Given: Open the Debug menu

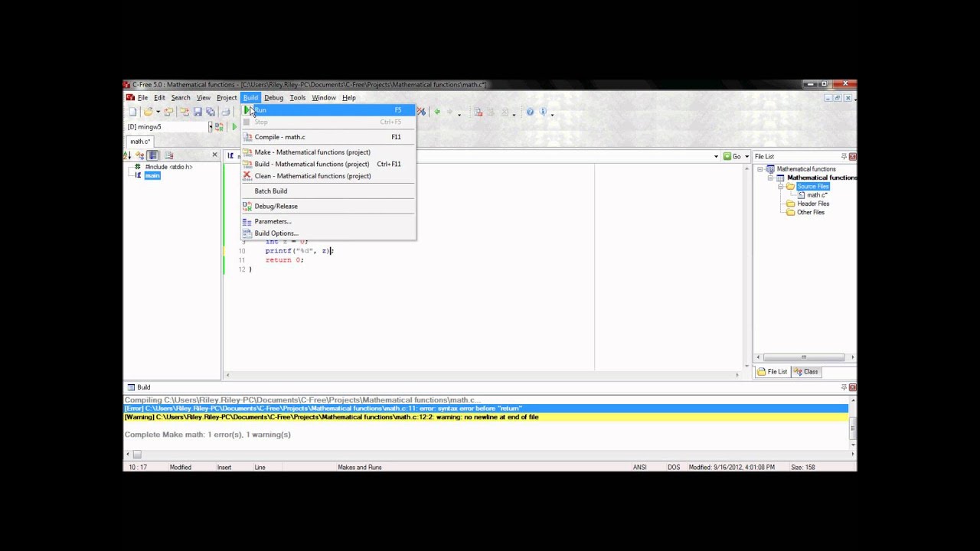Looking at the screenshot, I should (x=273, y=98).
